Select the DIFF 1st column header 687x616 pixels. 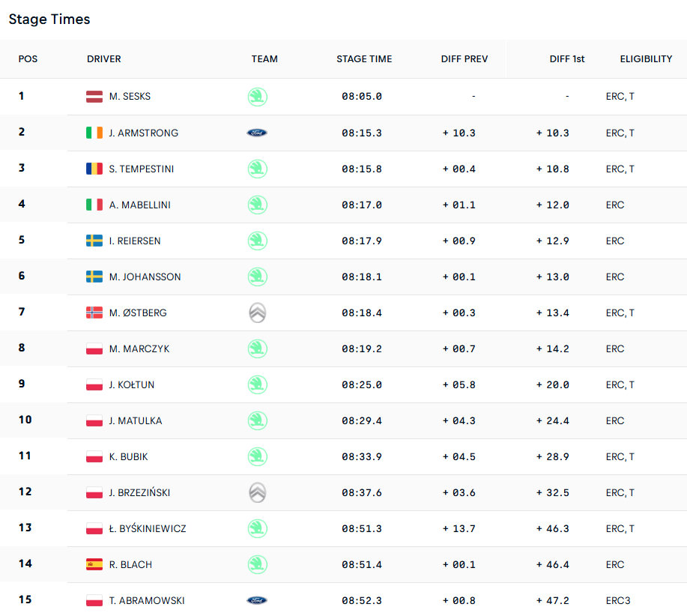click(567, 59)
